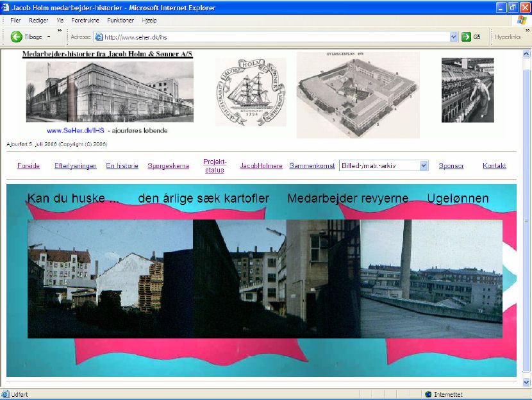Click the Jacob Holm ship seal logo
This screenshot has width=532, height=400.
(251, 92)
